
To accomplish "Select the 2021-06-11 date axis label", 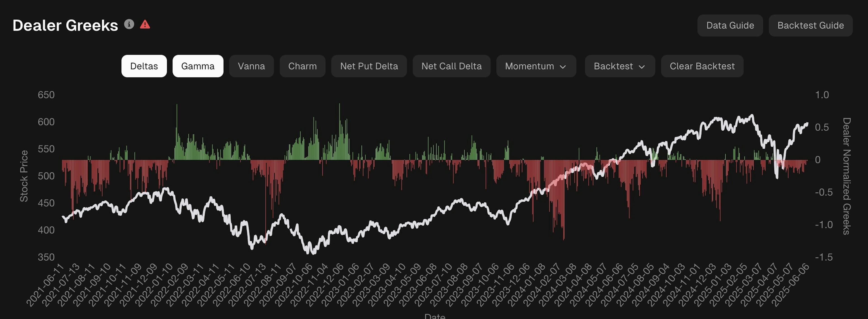I will tap(45, 285).
